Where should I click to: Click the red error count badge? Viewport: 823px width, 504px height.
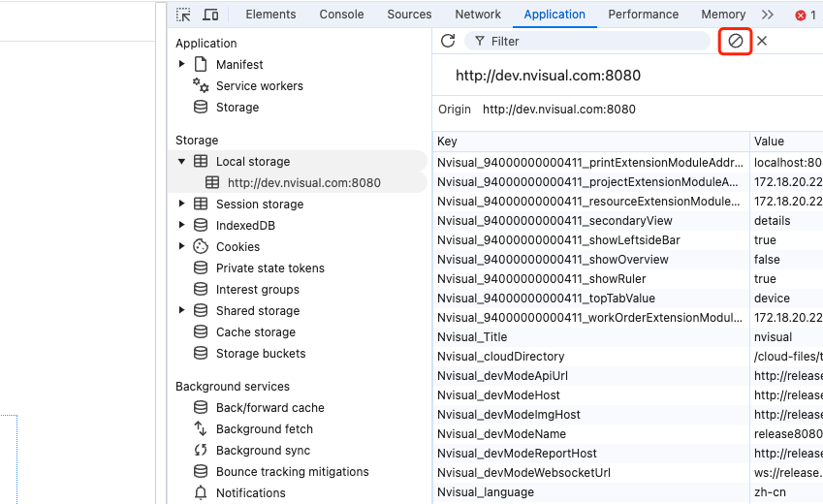(x=805, y=15)
